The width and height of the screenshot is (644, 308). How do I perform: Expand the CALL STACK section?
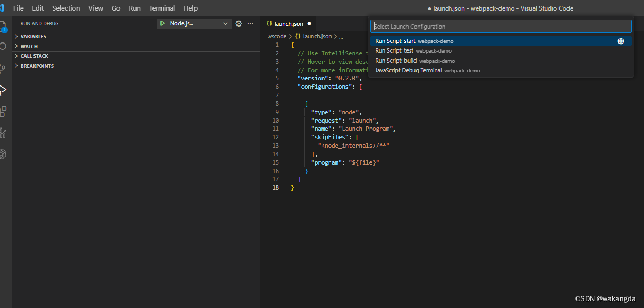34,56
